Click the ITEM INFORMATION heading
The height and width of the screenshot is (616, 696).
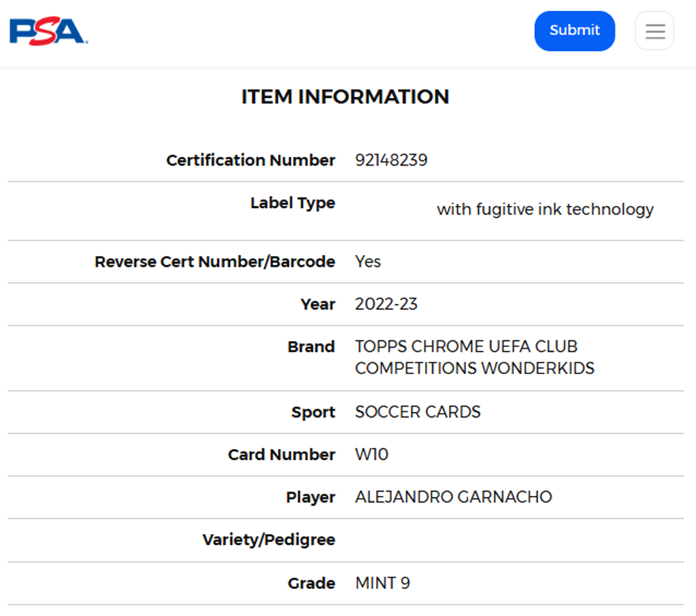[x=345, y=97]
